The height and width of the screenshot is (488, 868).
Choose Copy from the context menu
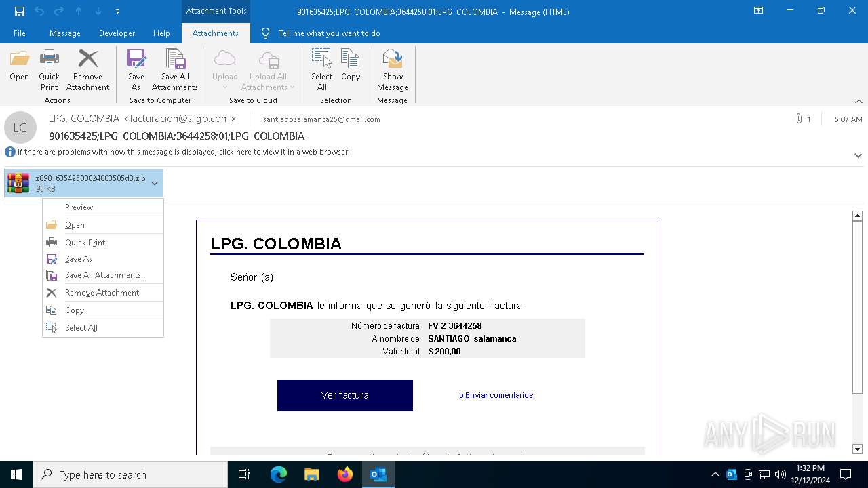pyautogui.click(x=103, y=310)
